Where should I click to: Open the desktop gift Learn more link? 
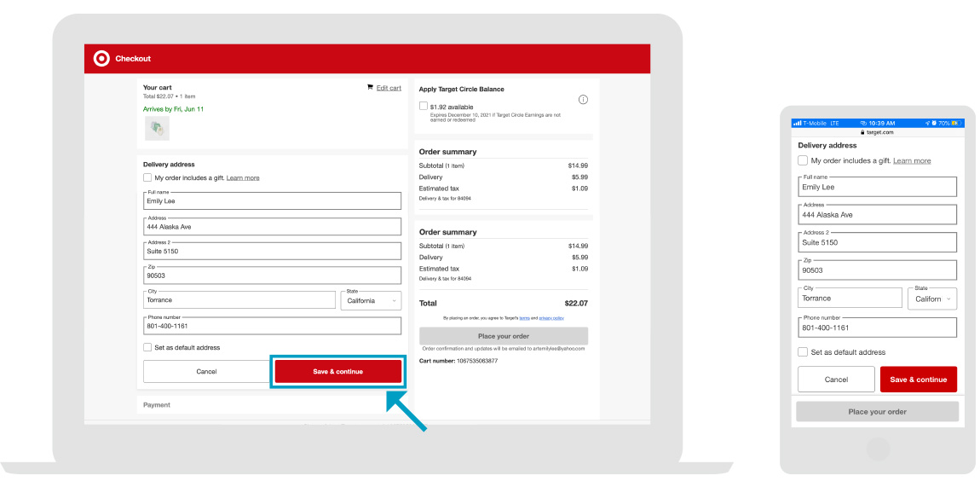[243, 178]
